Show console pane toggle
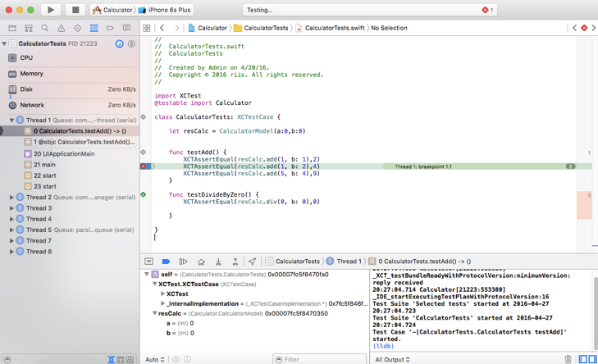Image resolution: width=598 pixels, height=364 pixels. click(x=592, y=359)
